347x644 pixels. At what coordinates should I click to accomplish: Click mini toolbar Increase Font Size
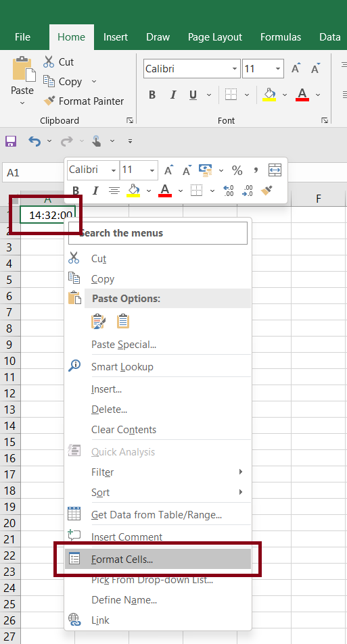[169, 170]
